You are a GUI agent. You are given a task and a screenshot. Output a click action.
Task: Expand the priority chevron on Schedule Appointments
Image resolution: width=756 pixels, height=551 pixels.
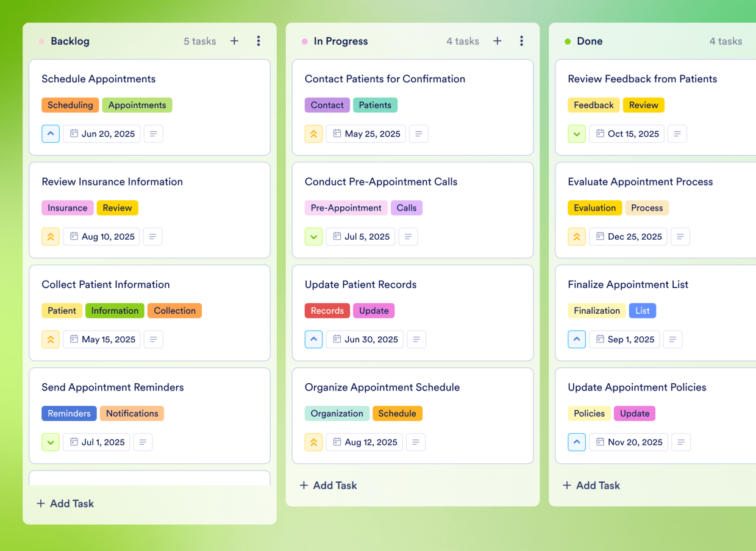coord(51,134)
